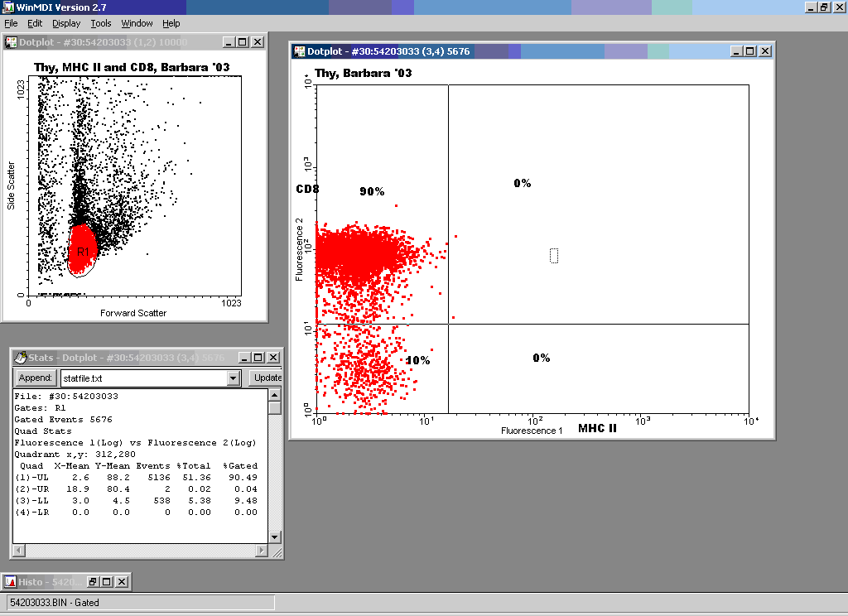Click the Stats window's title bar icon
Screen dimensions: 848x616
click(20, 358)
